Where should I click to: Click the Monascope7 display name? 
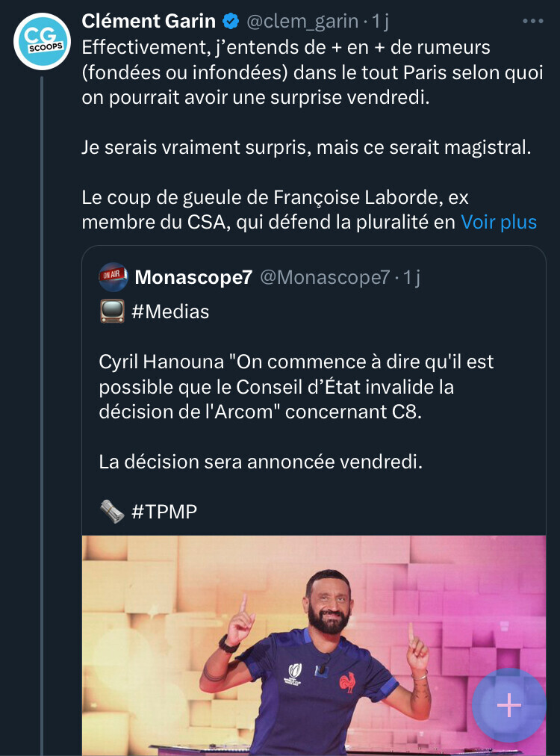point(193,278)
